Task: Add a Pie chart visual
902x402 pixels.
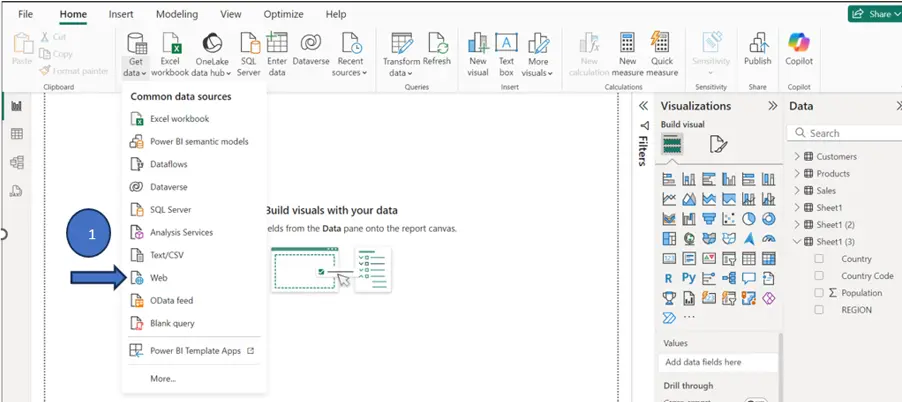Action: [x=748, y=219]
